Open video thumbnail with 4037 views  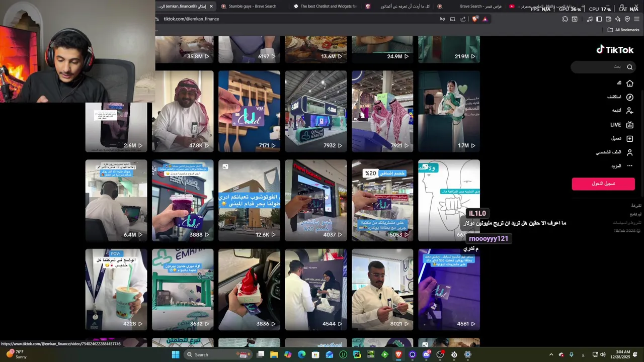[x=315, y=200]
